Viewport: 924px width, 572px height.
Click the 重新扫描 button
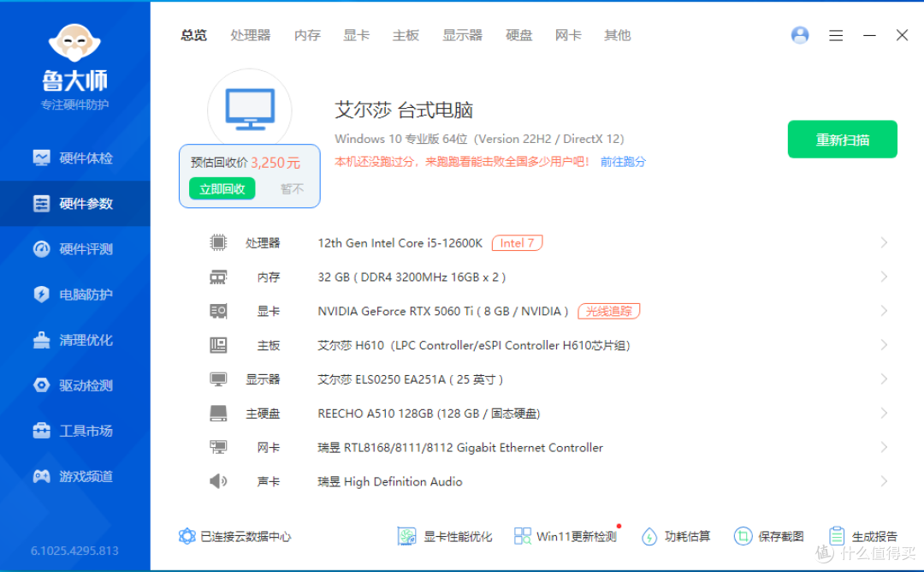[842, 140]
